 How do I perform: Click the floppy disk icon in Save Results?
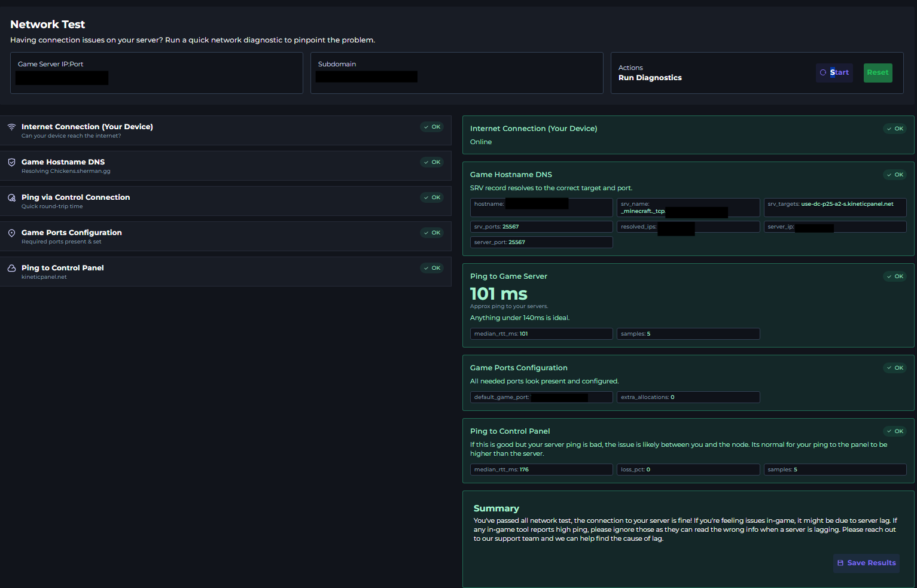[840, 563]
